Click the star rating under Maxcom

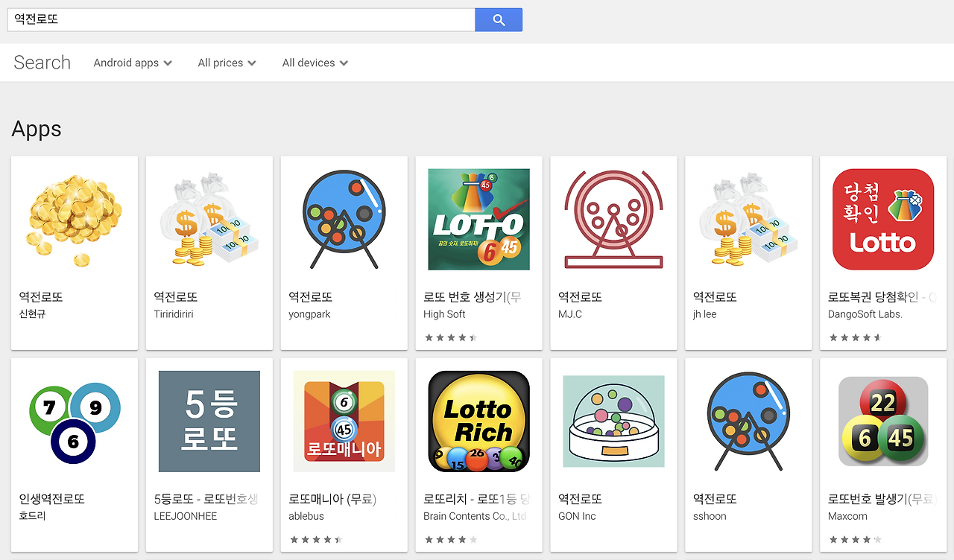856,539
